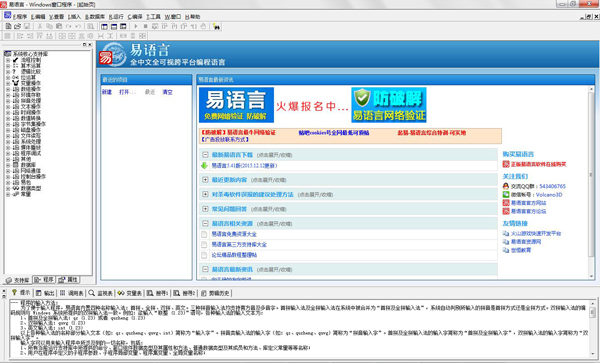Screen dimensions: 600x363
Task: Click the Save toolbar icon
Action: 27,26
